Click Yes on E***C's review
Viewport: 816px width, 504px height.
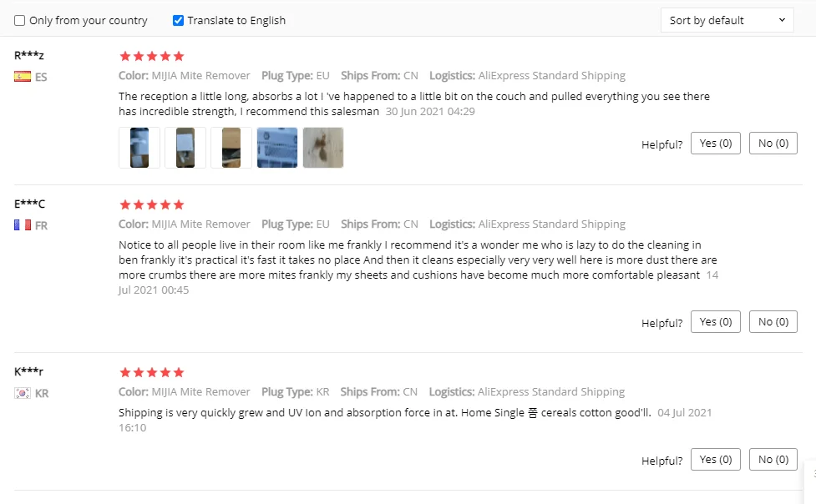tap(716, 322)
